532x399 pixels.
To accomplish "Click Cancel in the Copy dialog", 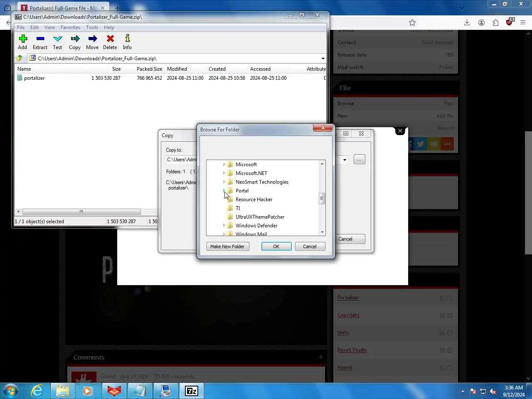I will [350, 239].
